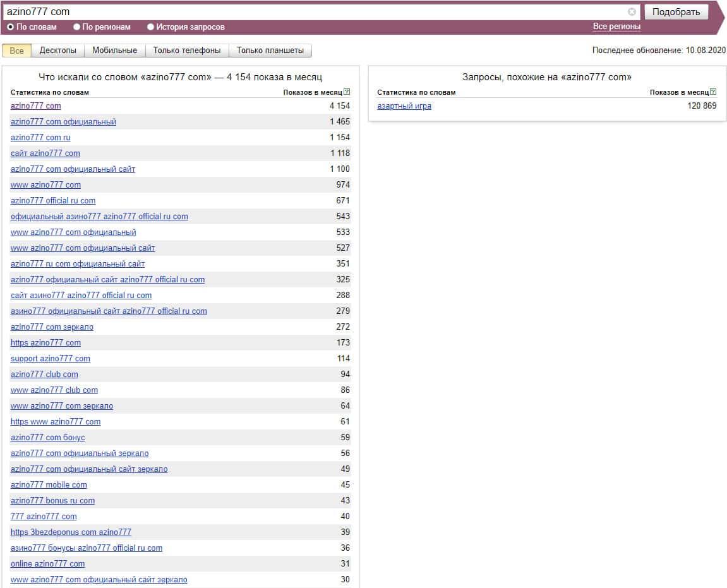Click in the search query input field

pos(316,12)
